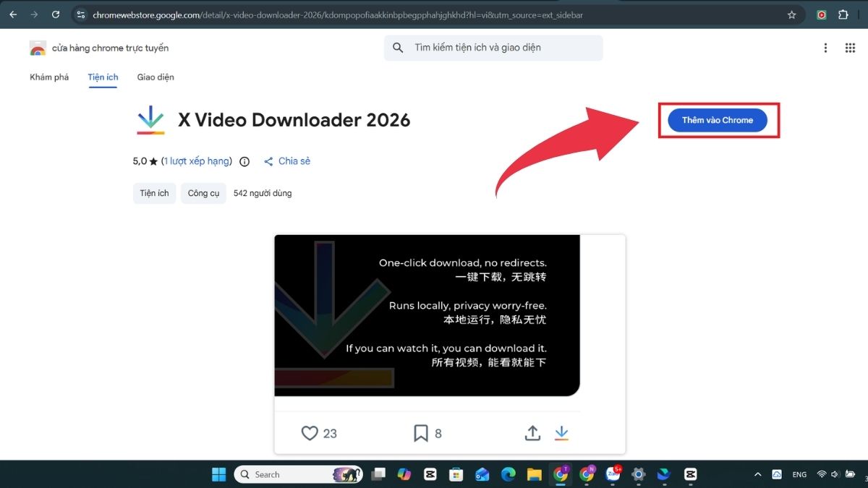Select the Khám phá tab
Image resolution: width=868 pixels, height=488 pixels.
coord(48,77)
